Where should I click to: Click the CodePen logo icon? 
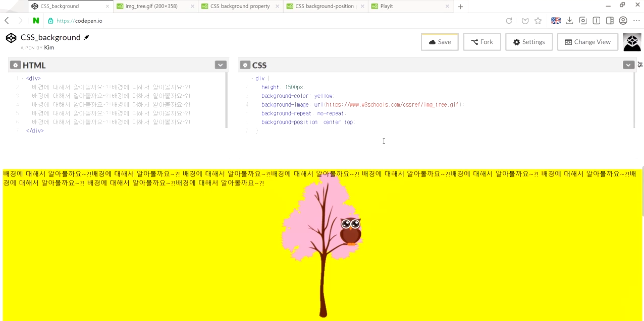point(11,38)
